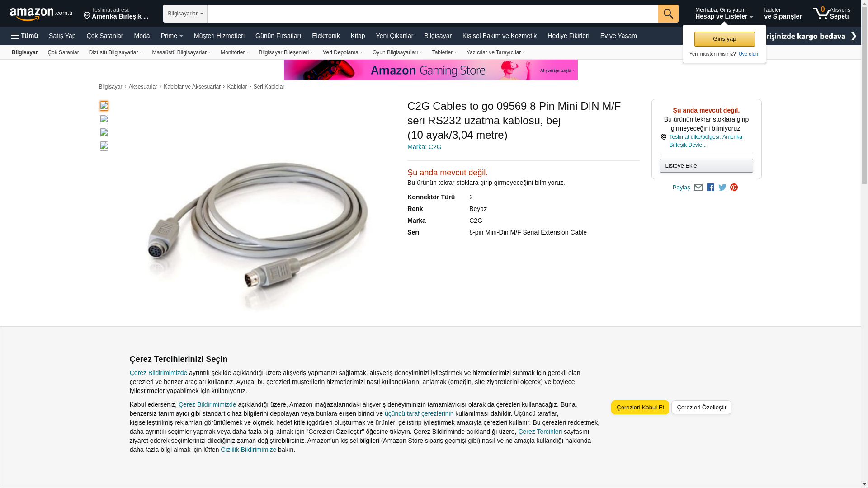Viewport: 868px width, 488px height.
Task: Open the Tümü hamburger menu
Action: [24, 36]
